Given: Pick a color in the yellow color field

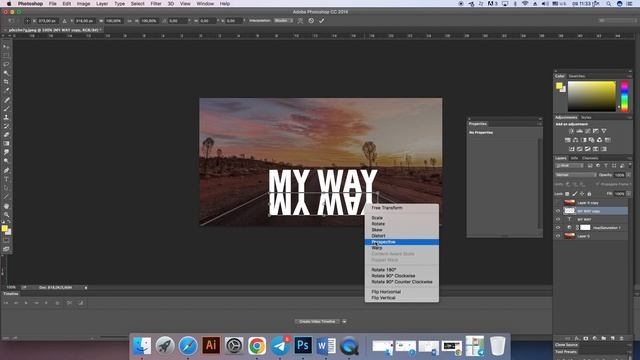Looking at the screenshot, I should pos(591,96).
